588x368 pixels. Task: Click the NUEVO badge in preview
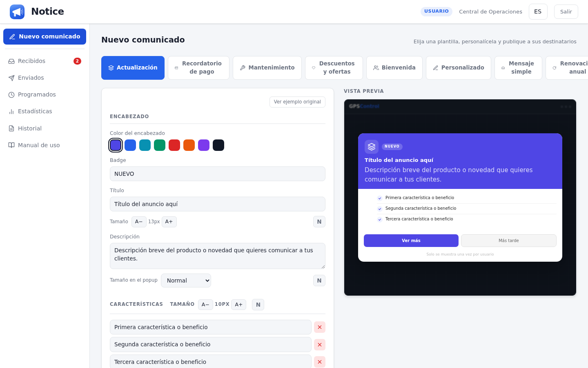(x=392, y=146)
